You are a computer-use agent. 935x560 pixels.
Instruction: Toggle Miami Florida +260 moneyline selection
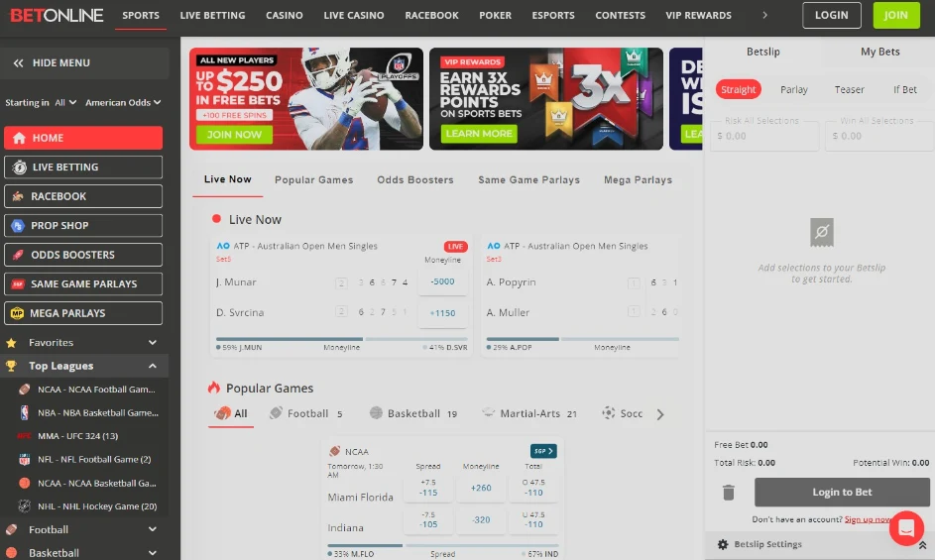(481, 488)
